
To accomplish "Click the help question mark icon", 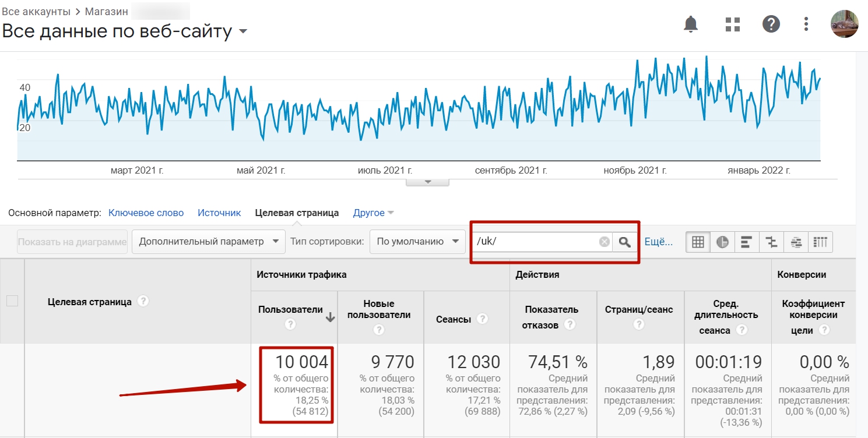I will point(771,24).
